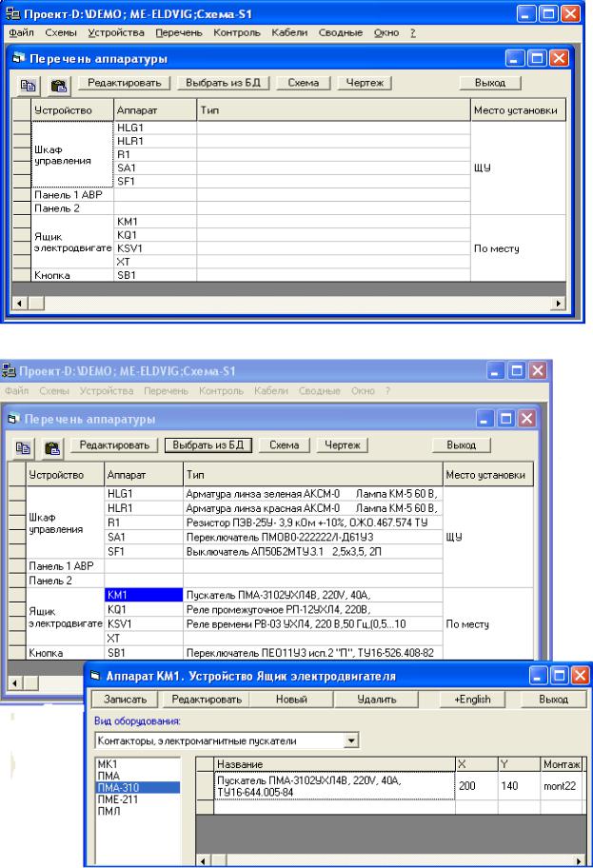Click Выключатель АП50Б2МТУ3.1 type cell
593x868 pixels.
[312, 551]
